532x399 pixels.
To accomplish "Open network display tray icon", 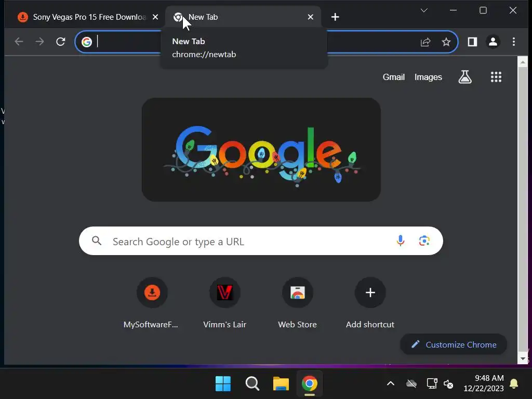I will coord(432,384).
